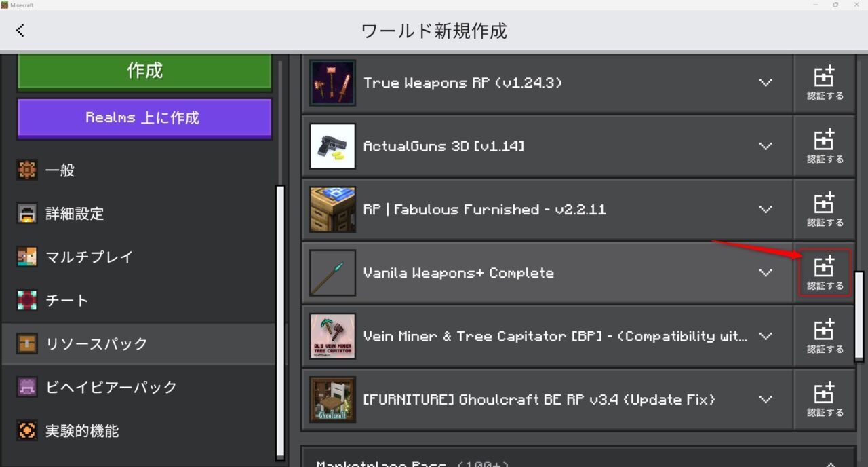Click 認証する for True Weapons RP
Image resolution: width=868 pixels, height=467 pixels.
coord(824,82)
